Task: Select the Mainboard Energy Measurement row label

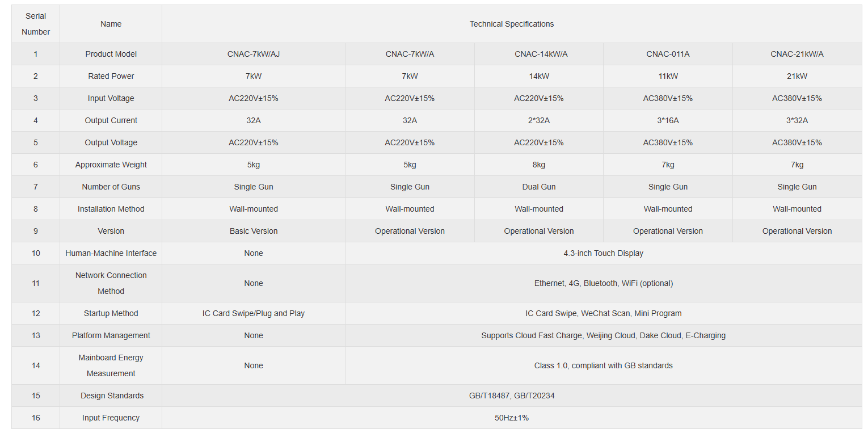Action: [x=111, y=365]
